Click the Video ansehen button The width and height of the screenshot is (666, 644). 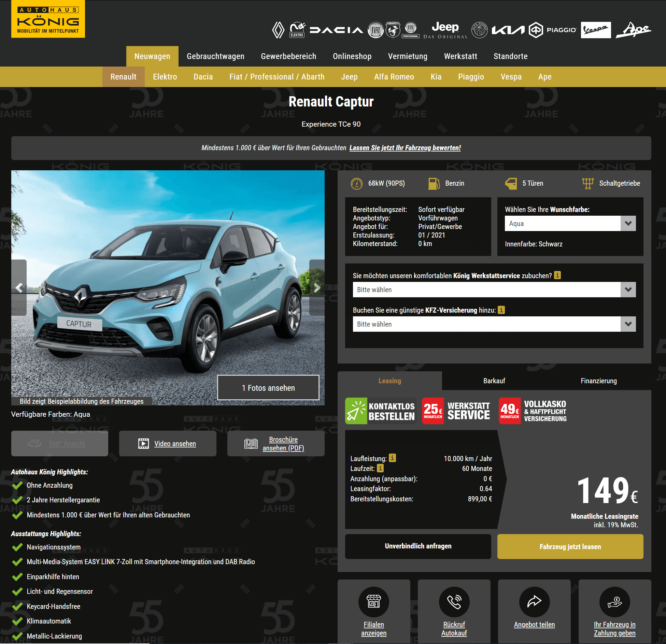[168, 443]
